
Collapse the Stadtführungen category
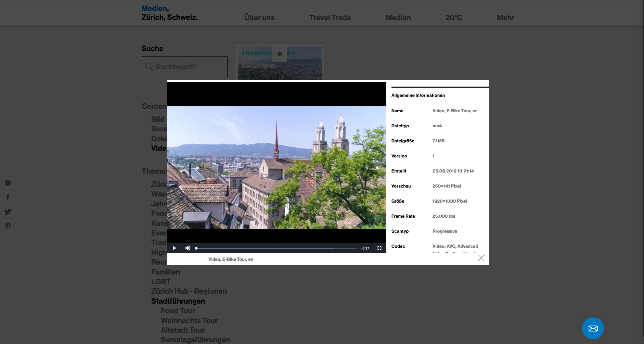coord(178,301)
